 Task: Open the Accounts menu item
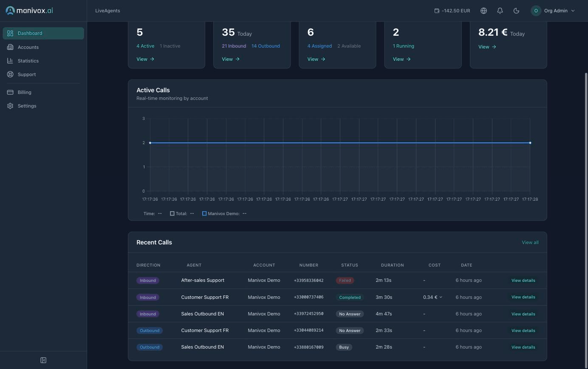click(x=43, y=47)
